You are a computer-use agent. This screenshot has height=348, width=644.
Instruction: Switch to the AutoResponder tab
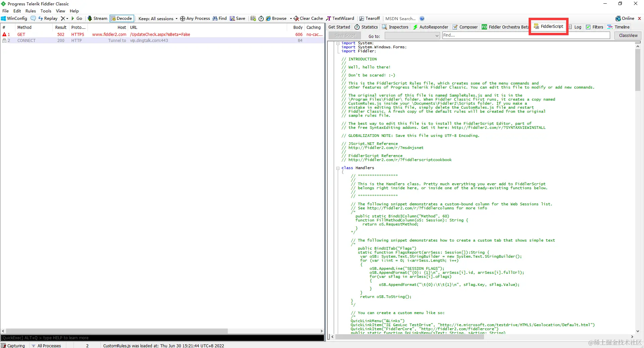pos(431,27)
